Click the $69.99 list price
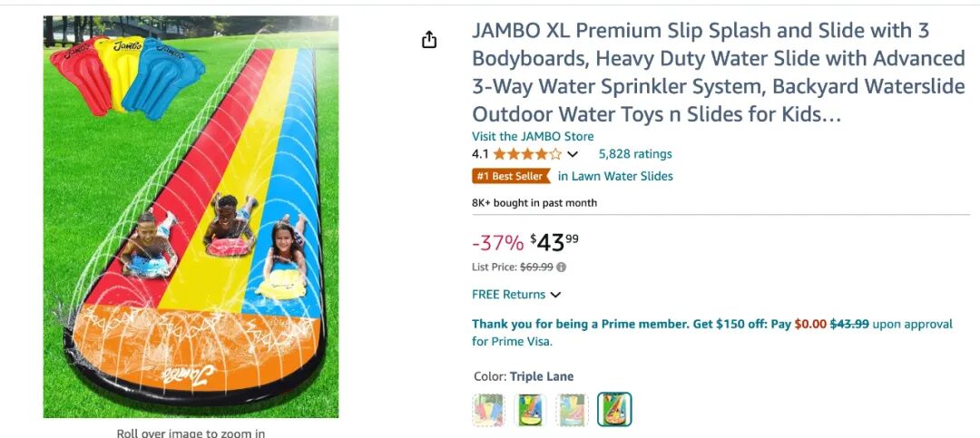Viewport: 980px width, 438px height. click(536, 268)
